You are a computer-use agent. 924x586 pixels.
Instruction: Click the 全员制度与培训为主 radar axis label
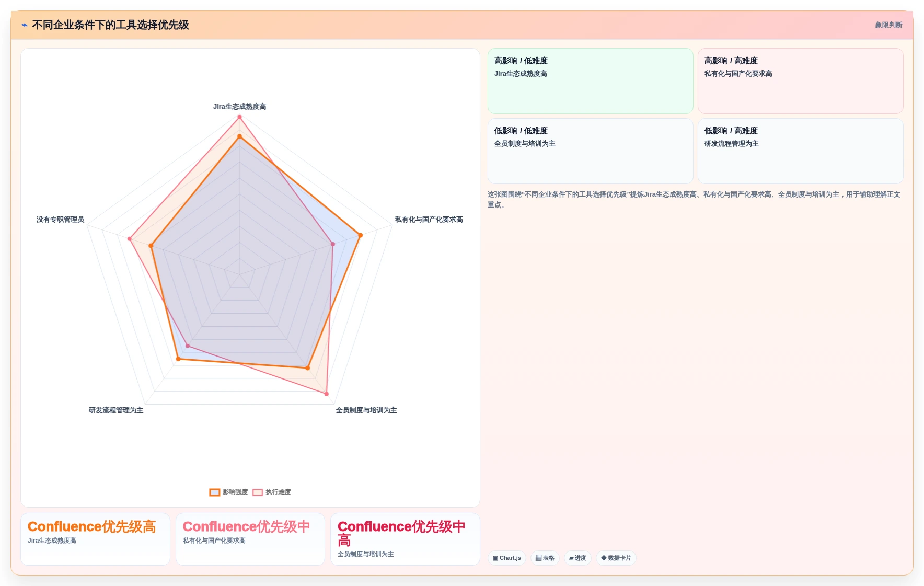[x=366, y=410]
